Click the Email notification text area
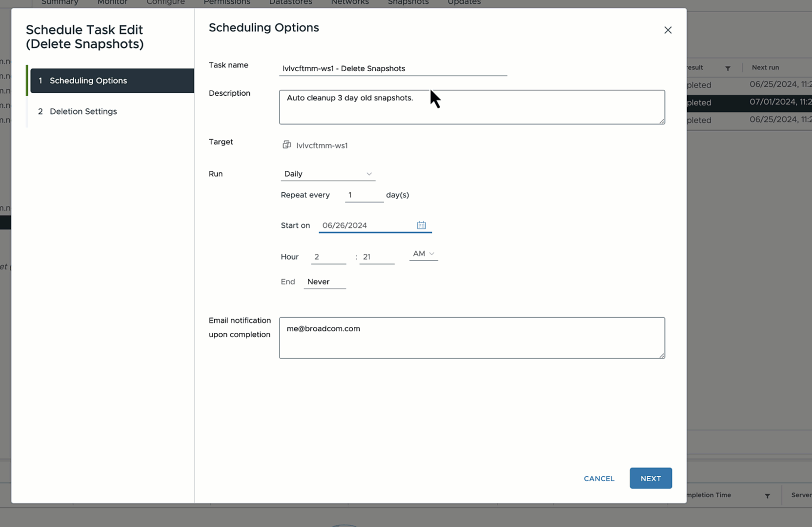The height and width of the screenshot is (527, 812). pos(472,338)
